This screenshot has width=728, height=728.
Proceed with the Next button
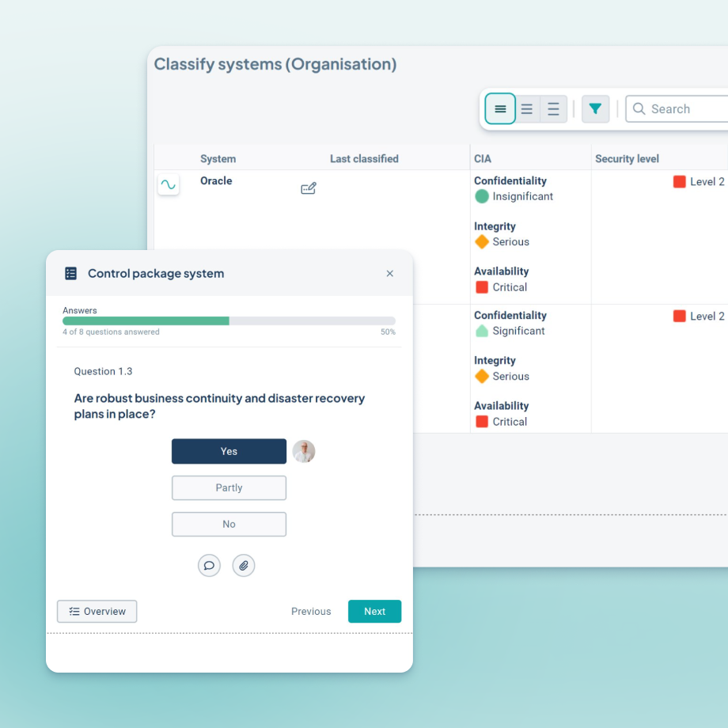point(374,611)
